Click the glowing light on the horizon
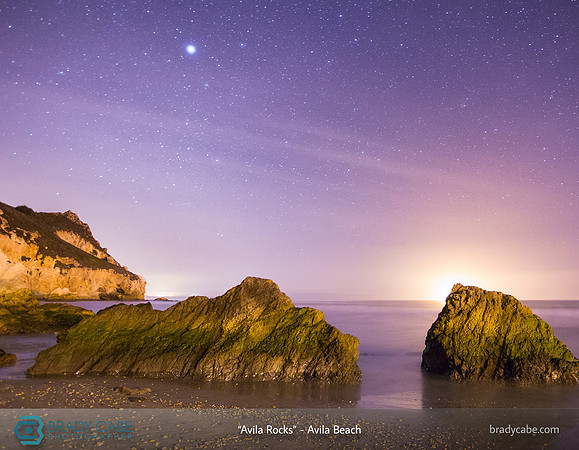Image resolution: width=579 pixels, height=450 pixels. click(x=442, y=289)
